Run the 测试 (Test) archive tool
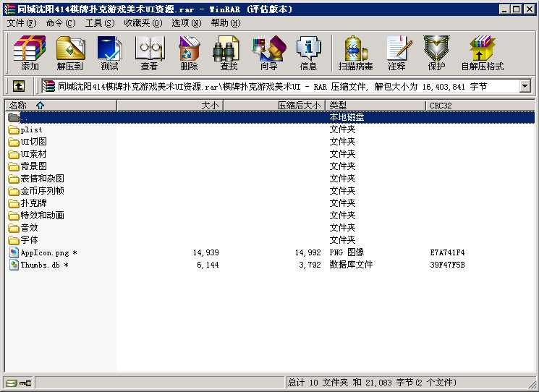The height and width of the screenshot is (392, 539). 110,52
